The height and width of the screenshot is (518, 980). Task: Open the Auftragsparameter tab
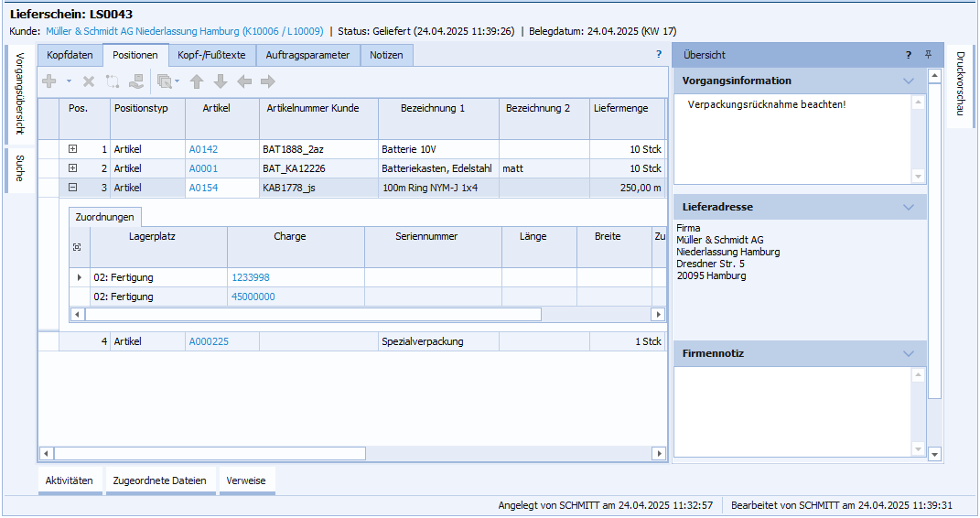click(307, 55)
